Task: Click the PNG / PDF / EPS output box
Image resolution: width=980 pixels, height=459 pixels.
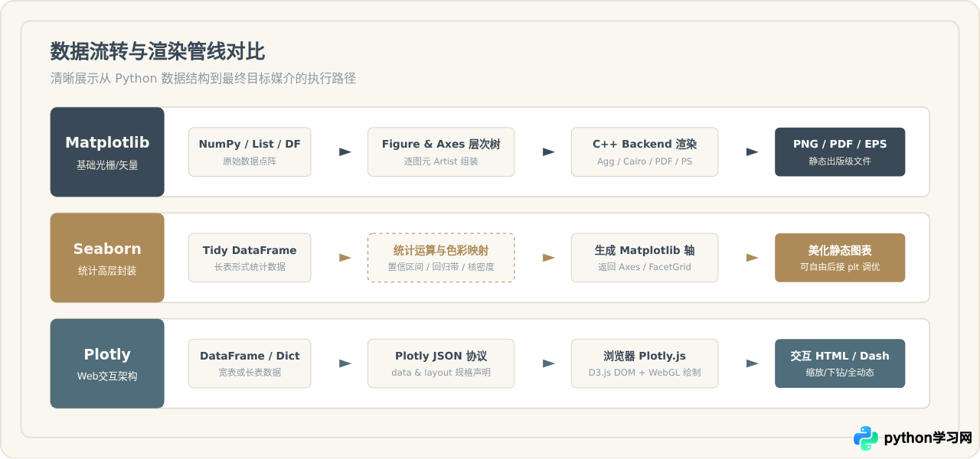Action: (x=840, y=151)
